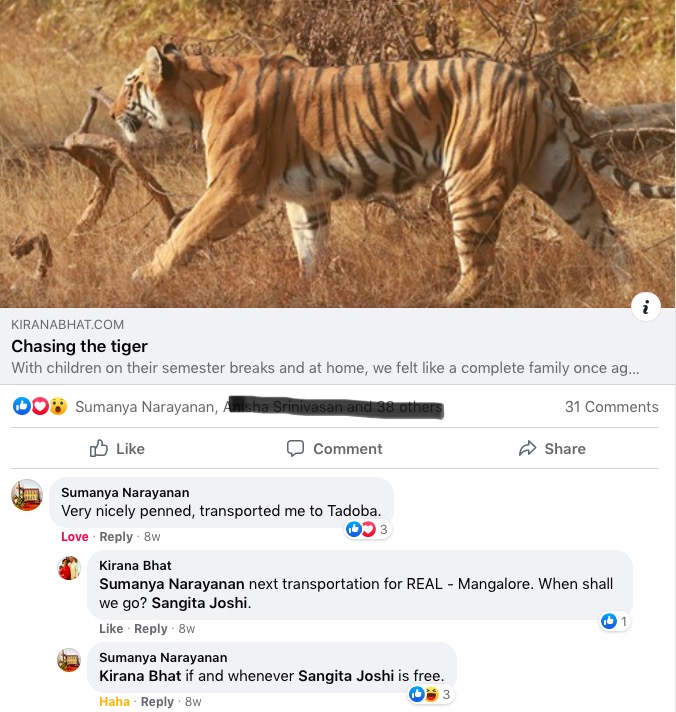Click the thumbs-up Like icon under the post
676x712 pixels.
[x=100, y=449]
